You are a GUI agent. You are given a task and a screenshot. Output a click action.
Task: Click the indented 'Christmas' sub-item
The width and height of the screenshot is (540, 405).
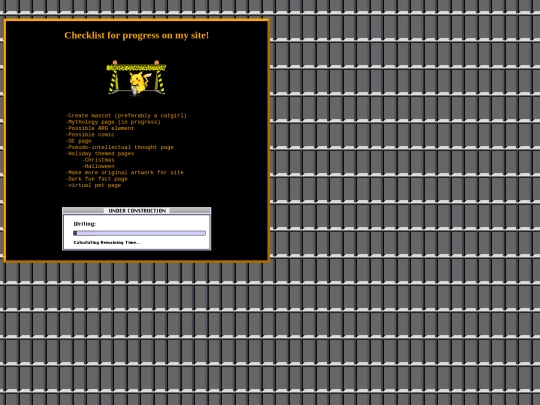click(98, 160)
